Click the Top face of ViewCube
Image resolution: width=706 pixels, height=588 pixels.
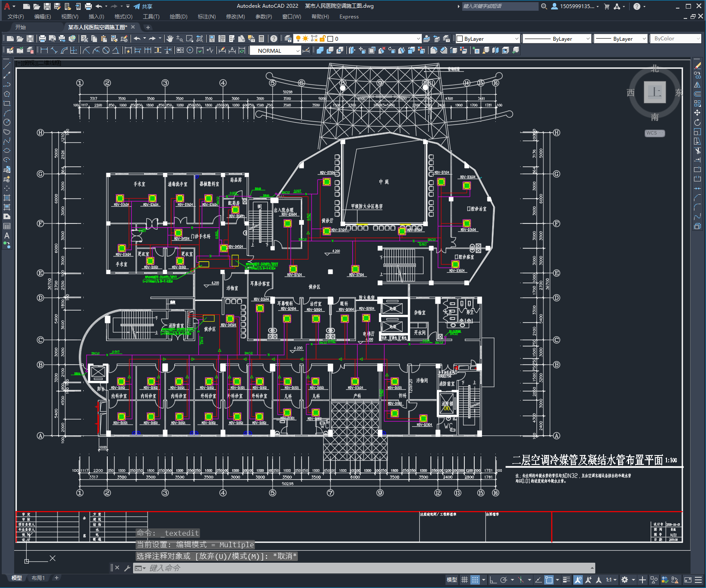pos(655,92)
